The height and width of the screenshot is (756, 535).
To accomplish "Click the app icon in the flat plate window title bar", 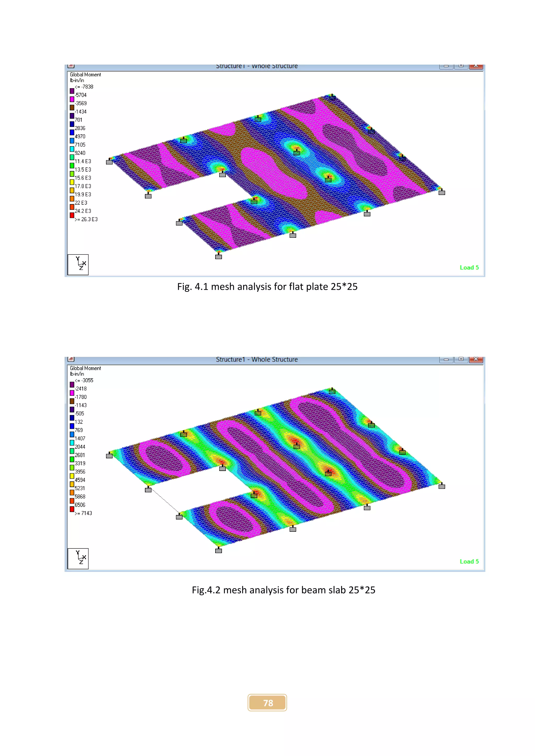I will (x=71, y=66).
